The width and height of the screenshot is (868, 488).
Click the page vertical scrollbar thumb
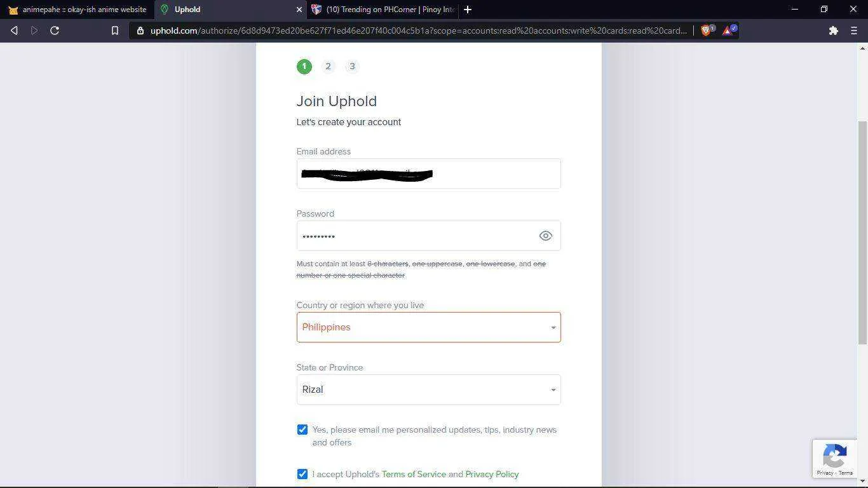862,232
